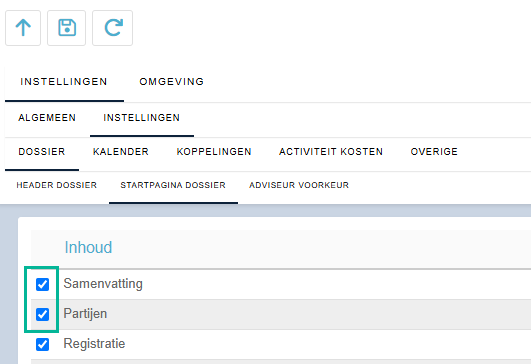Click the Partijen row label

click(85, 314)
